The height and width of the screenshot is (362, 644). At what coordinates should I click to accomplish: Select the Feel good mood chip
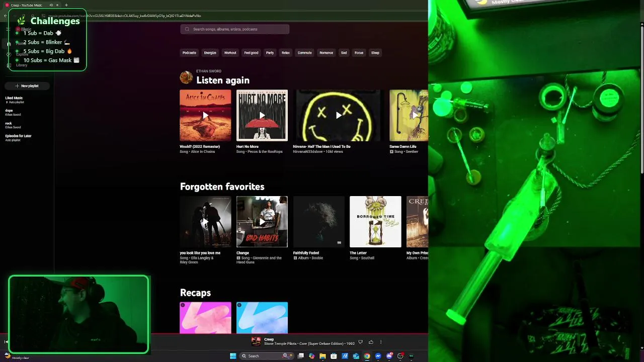tap(251, 53)
